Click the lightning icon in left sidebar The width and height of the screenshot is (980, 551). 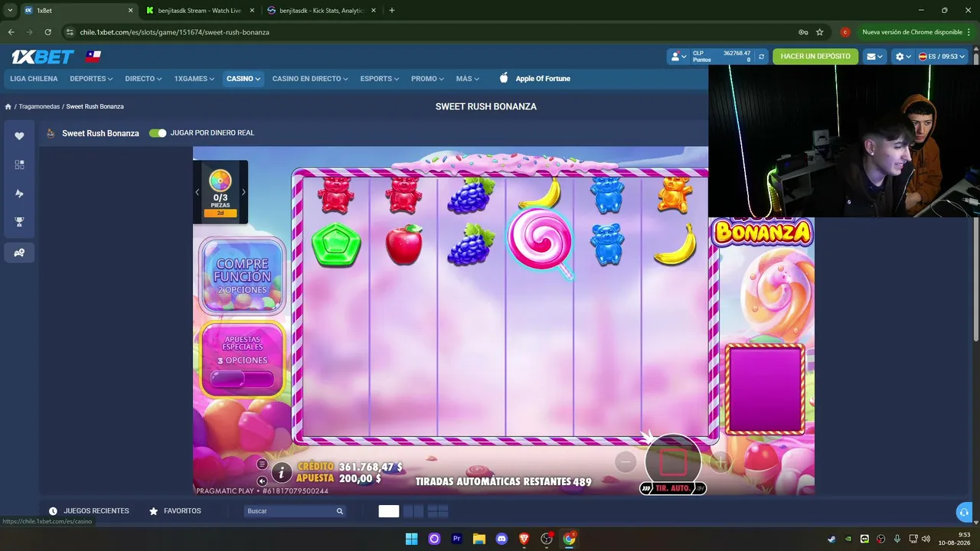click(19, 194)
